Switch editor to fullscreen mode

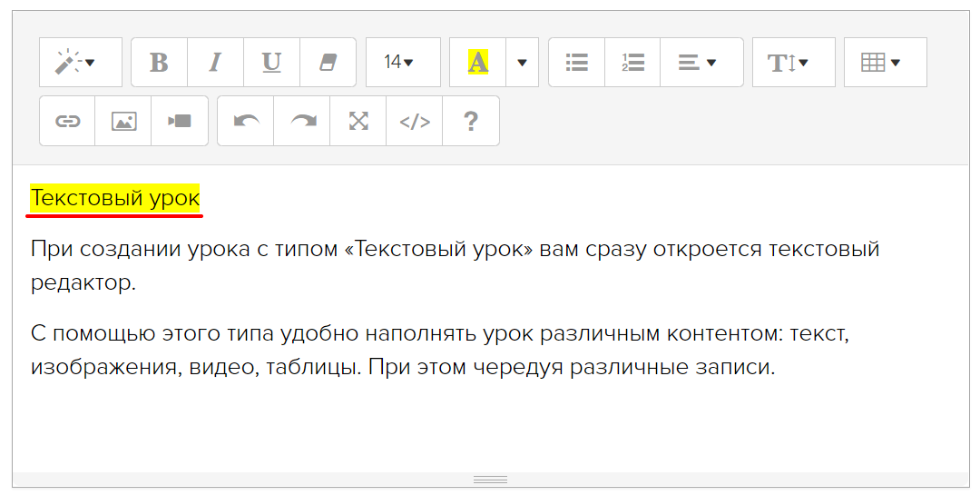click(358, 121)
